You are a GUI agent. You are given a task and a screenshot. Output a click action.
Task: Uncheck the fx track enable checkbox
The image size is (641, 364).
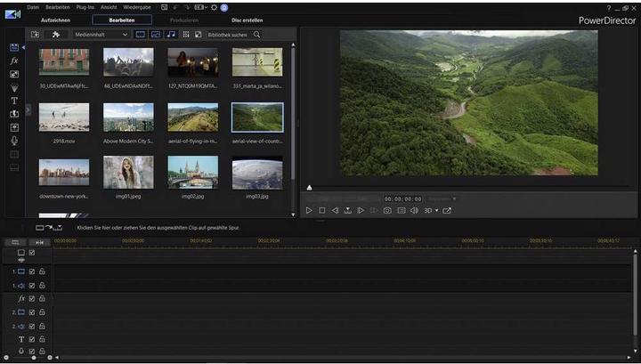32,299
